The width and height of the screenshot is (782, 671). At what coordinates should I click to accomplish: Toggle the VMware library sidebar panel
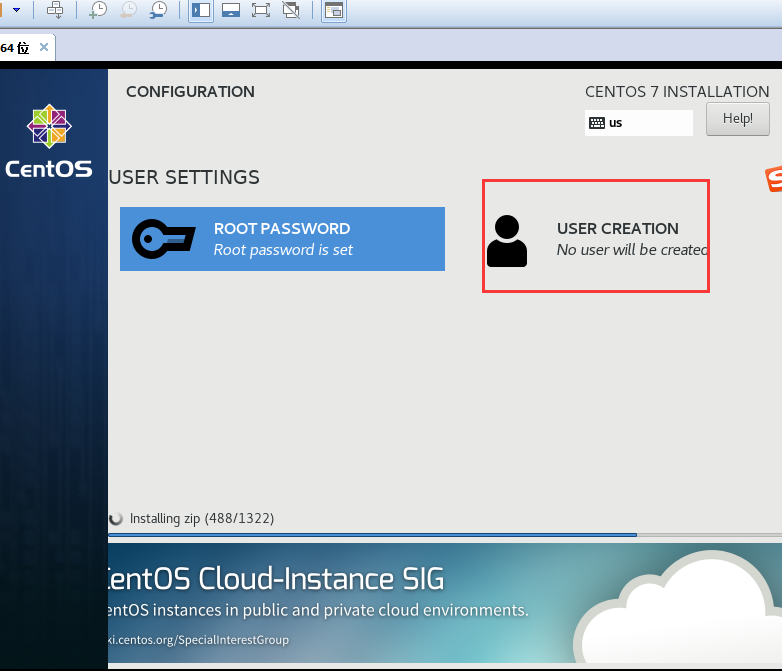[201, 10]
